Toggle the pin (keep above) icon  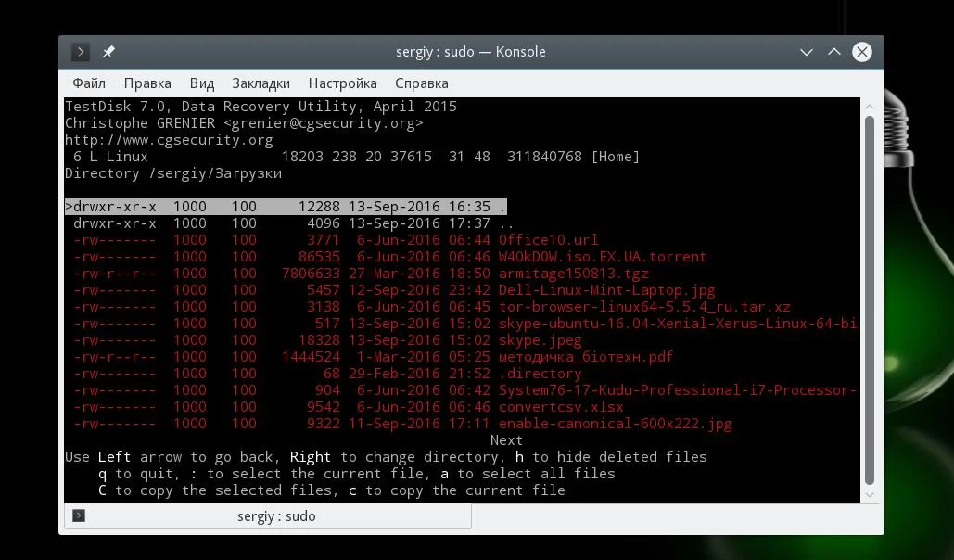(x=108, y=52)
